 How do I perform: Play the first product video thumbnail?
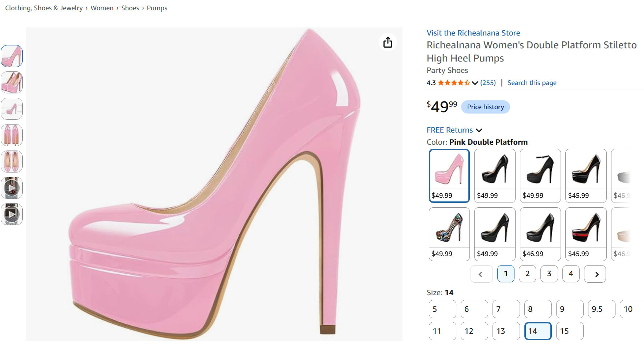(12, 188)
